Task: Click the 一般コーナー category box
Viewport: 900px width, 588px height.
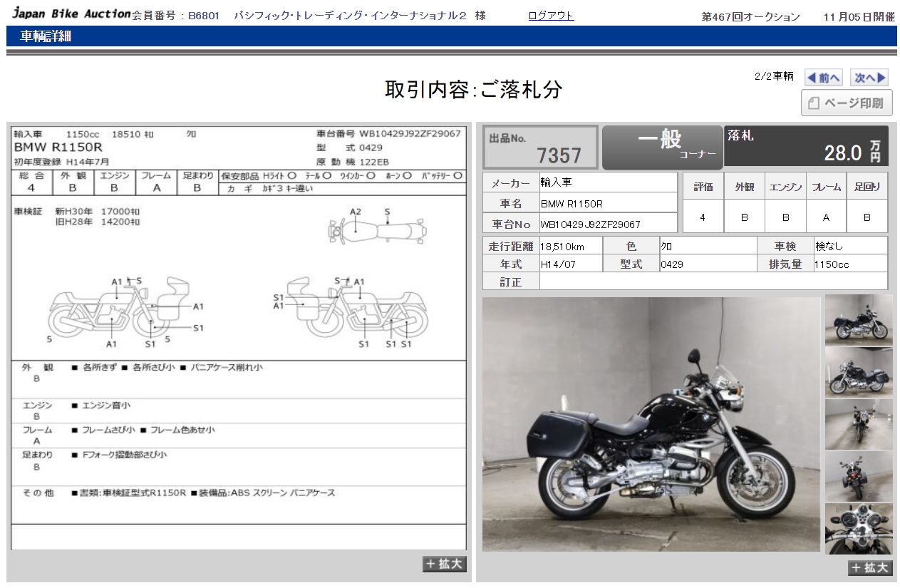Action: click(663, 148)
